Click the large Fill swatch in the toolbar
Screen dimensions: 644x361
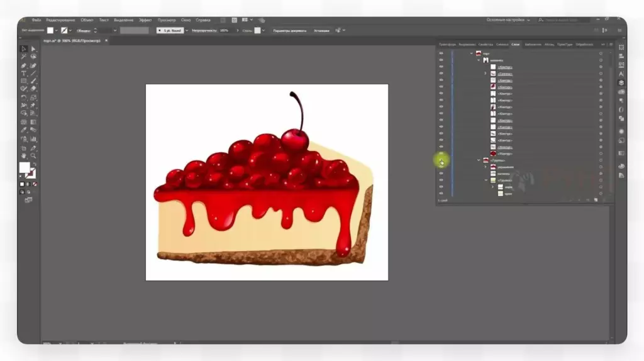click(x=25, y=167)
